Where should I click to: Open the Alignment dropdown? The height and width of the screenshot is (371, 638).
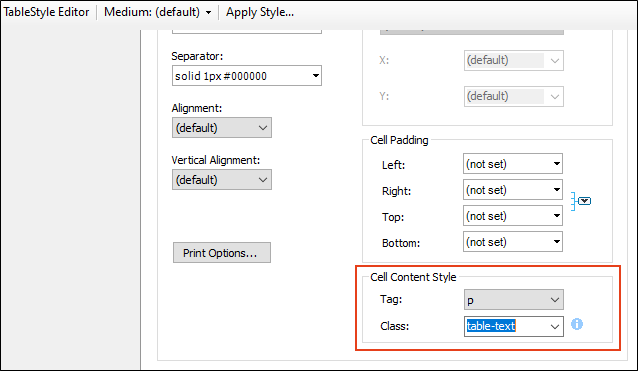tap(222, 128)
